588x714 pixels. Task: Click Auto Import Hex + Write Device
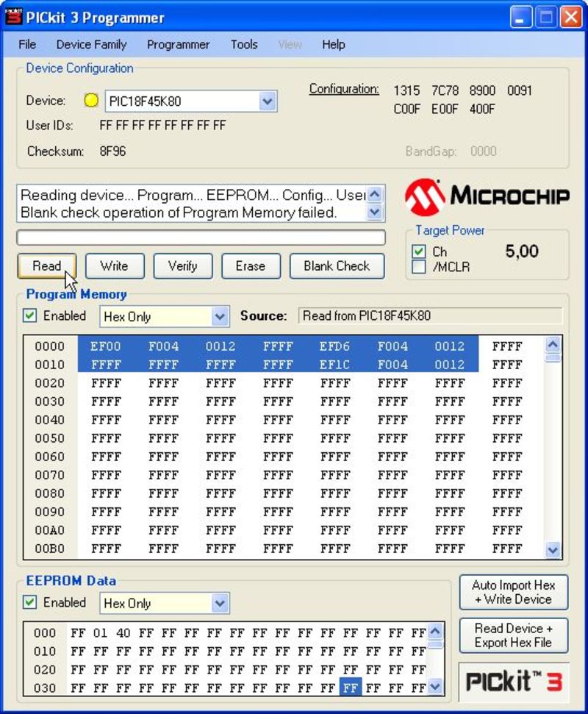pos(512,591)
